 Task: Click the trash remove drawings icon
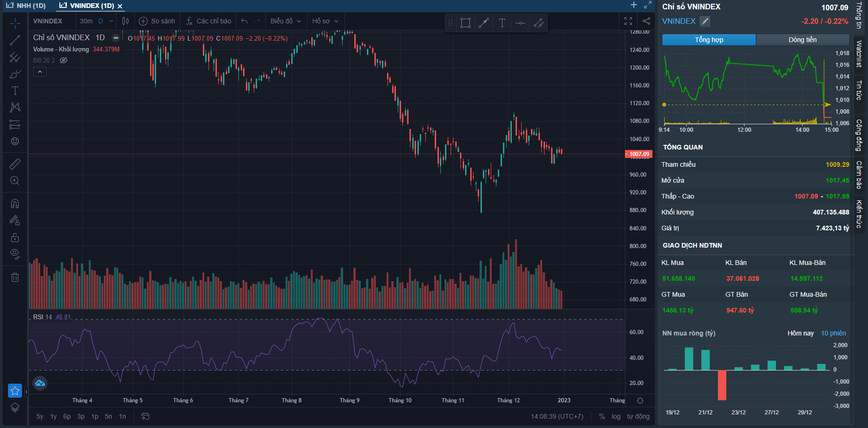click(15, 278)
